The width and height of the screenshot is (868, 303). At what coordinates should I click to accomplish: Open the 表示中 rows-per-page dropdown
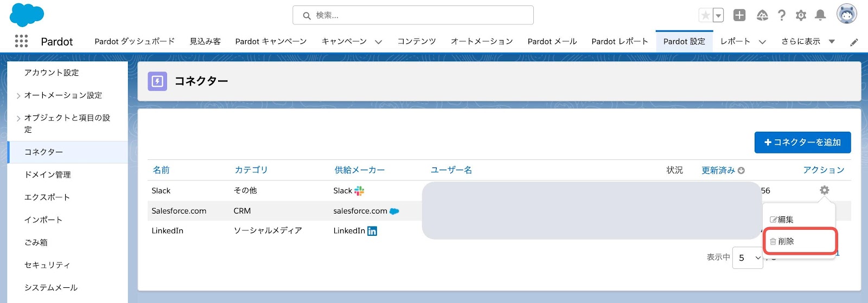[x=748, y=258]
